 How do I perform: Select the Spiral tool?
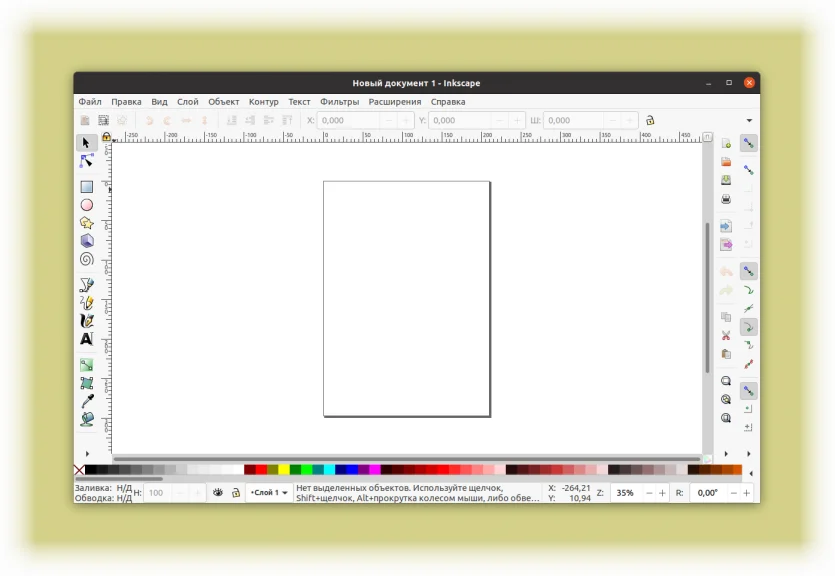click(87, 259)
